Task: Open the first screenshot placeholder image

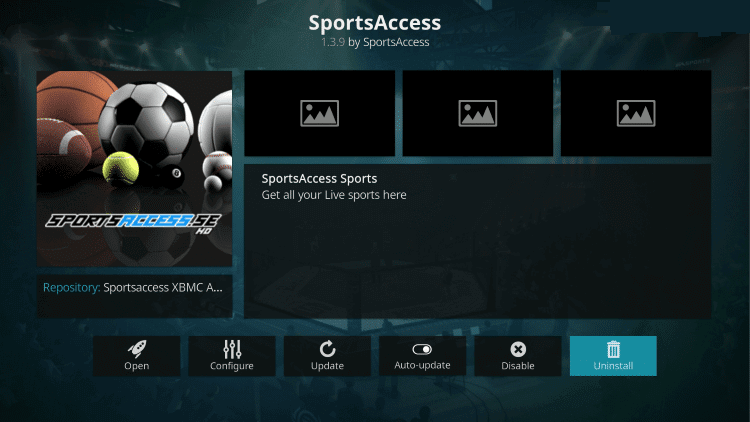Action: coord(320,113)
